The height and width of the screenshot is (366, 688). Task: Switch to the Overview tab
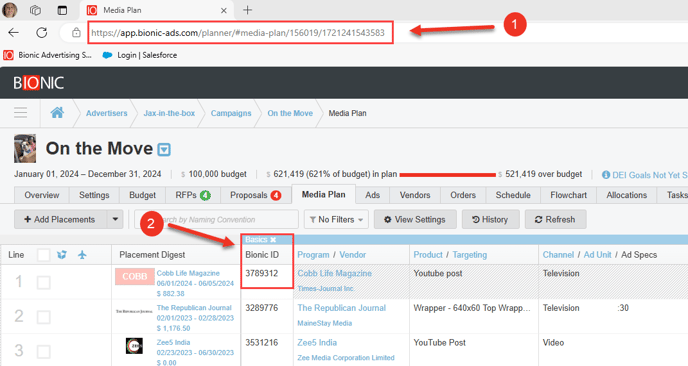[x=42, y=195]
